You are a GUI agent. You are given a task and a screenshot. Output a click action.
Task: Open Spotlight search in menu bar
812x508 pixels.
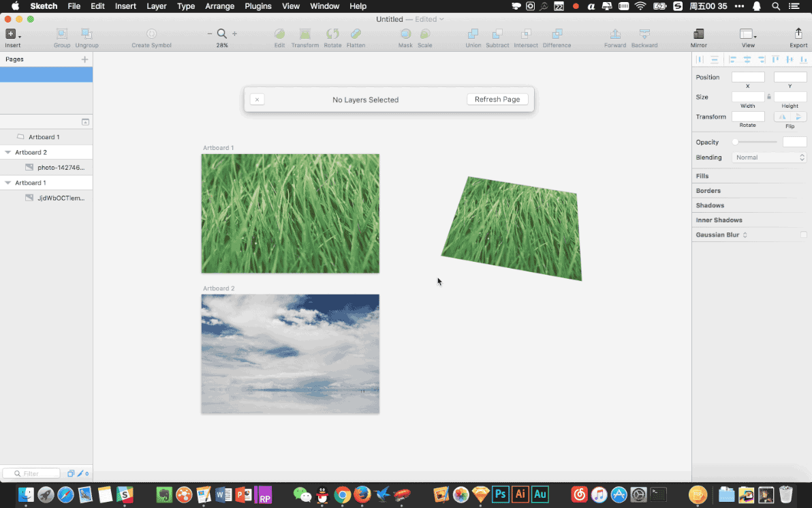(775, 6)
